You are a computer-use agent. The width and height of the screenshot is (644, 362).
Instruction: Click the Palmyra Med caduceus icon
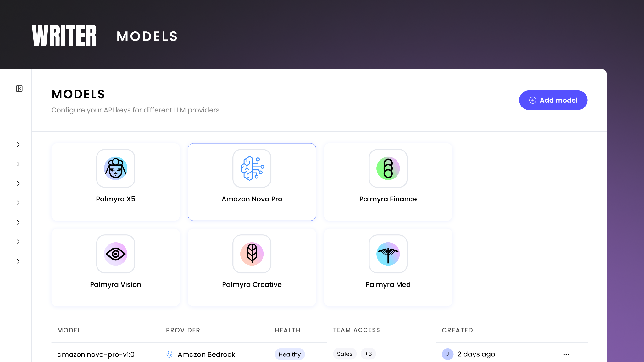(388, 254)
